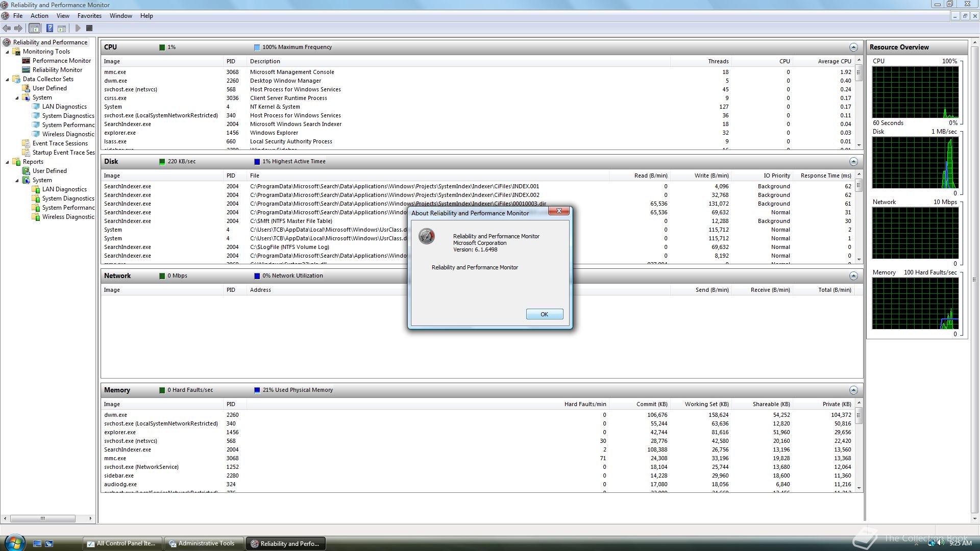Collapse System arrow under Reports
Viewport: 980px width, 551px height.
pos(17,181)
